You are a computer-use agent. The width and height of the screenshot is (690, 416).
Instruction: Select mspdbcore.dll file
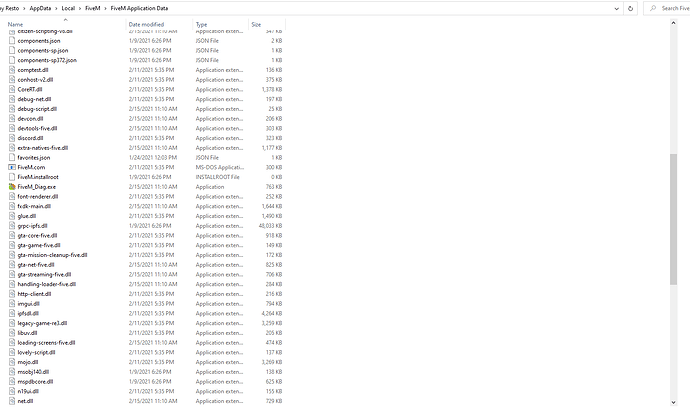[x=35, y=382]
